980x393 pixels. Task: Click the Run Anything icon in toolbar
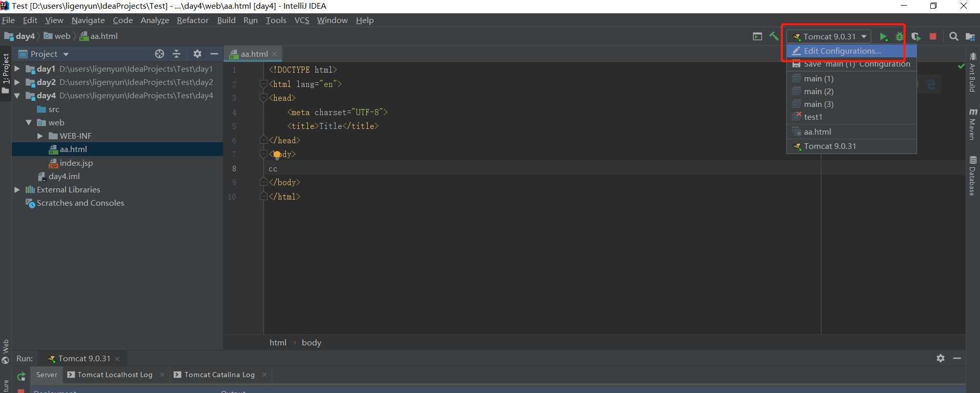pos(758,36)
